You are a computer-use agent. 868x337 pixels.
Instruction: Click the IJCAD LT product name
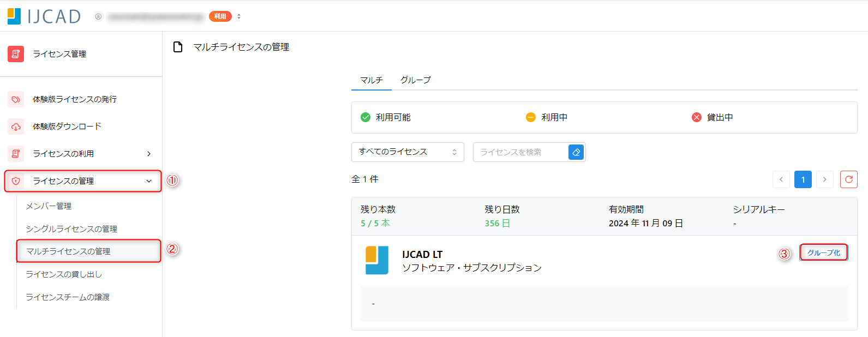pyautogui.click(x=422, y=255)
